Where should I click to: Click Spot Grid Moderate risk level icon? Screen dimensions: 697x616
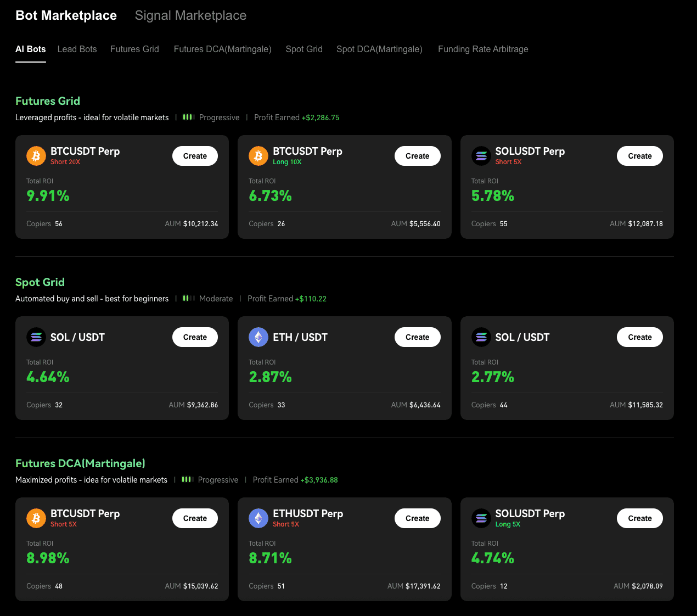tap(188, 298)
